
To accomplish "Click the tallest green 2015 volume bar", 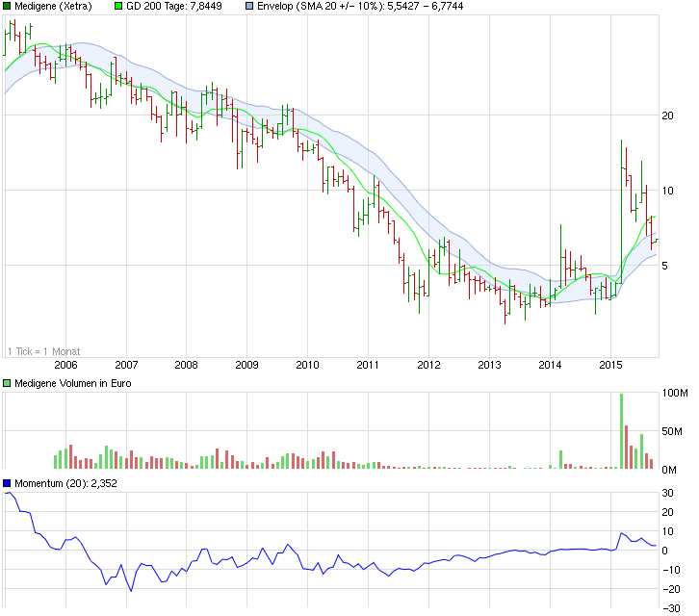I will tap(621, 431).
